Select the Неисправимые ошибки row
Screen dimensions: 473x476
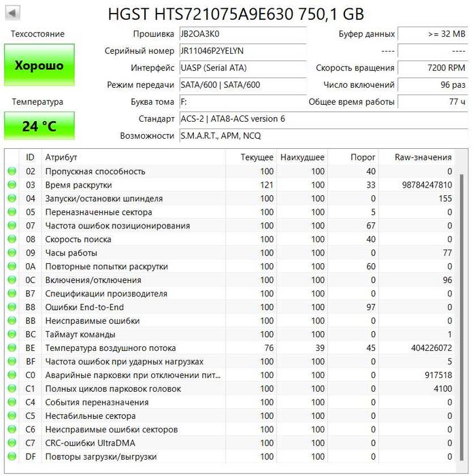click(230, 320)
